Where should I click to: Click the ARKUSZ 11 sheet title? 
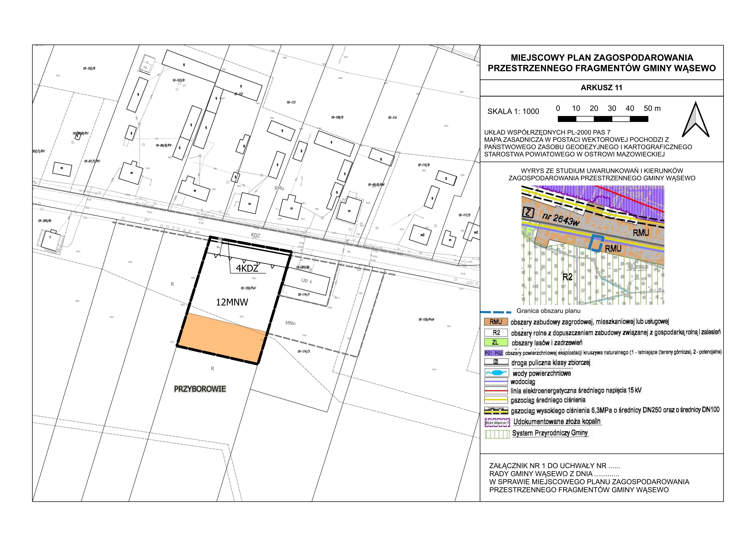coord(601,88)
